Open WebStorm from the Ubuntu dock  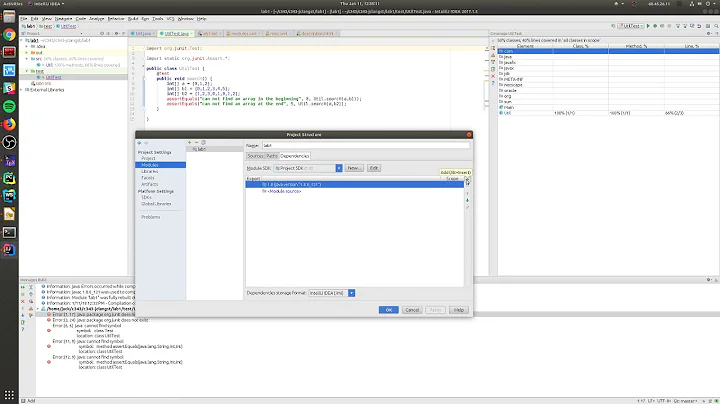9,196
